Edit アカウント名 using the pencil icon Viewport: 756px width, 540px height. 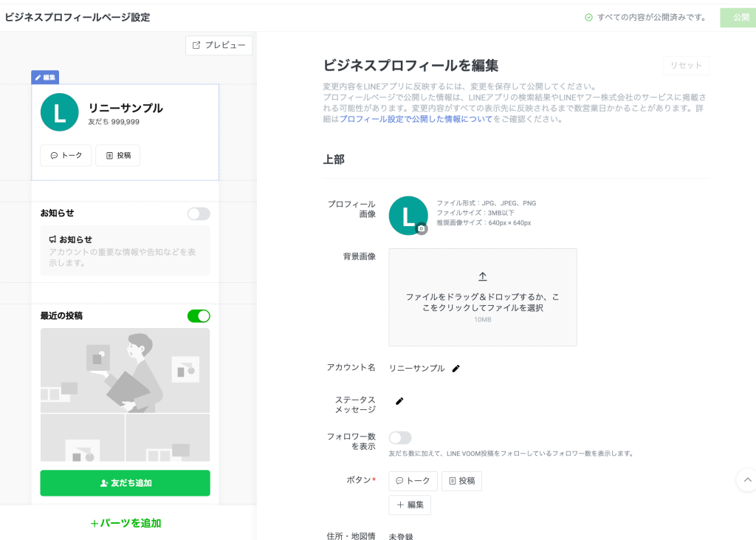tap(456, 367)
